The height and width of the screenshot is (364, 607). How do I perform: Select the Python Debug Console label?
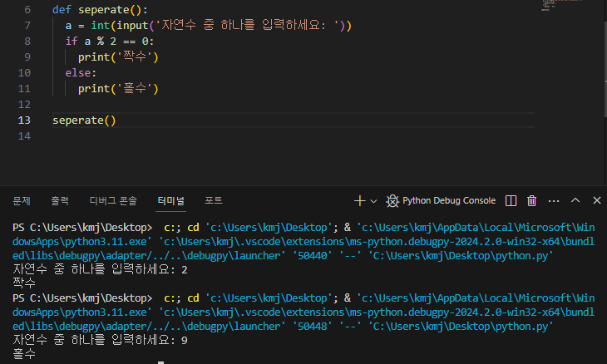coord(449,200)
